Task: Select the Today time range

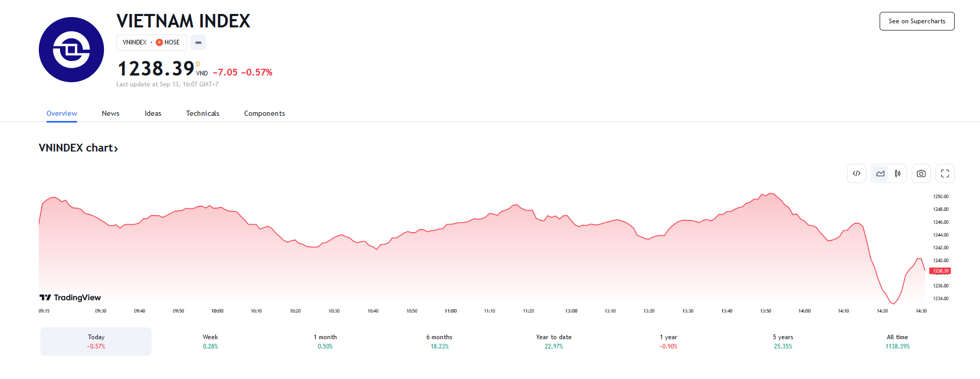Action: click(x=96, y=341)
